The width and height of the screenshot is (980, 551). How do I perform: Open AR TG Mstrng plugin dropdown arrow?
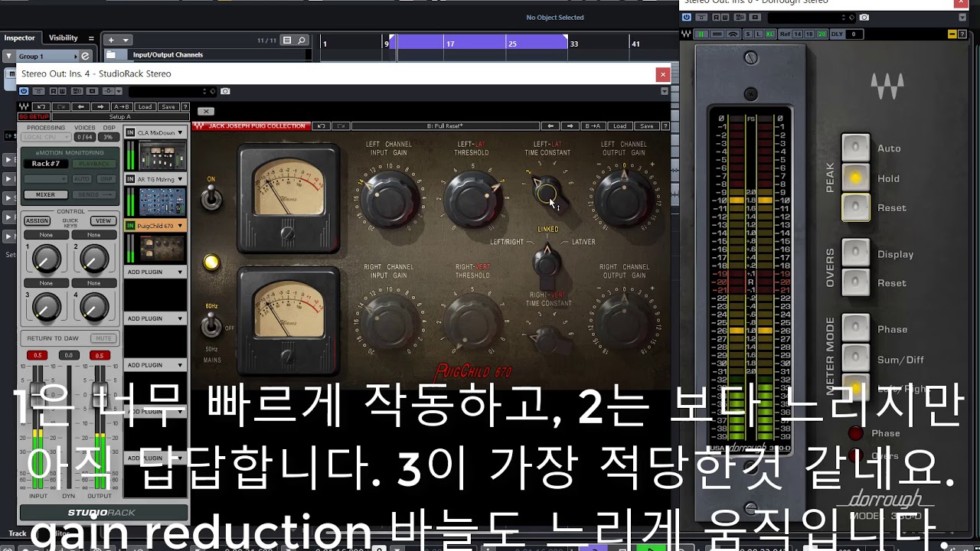pos(181,179)
